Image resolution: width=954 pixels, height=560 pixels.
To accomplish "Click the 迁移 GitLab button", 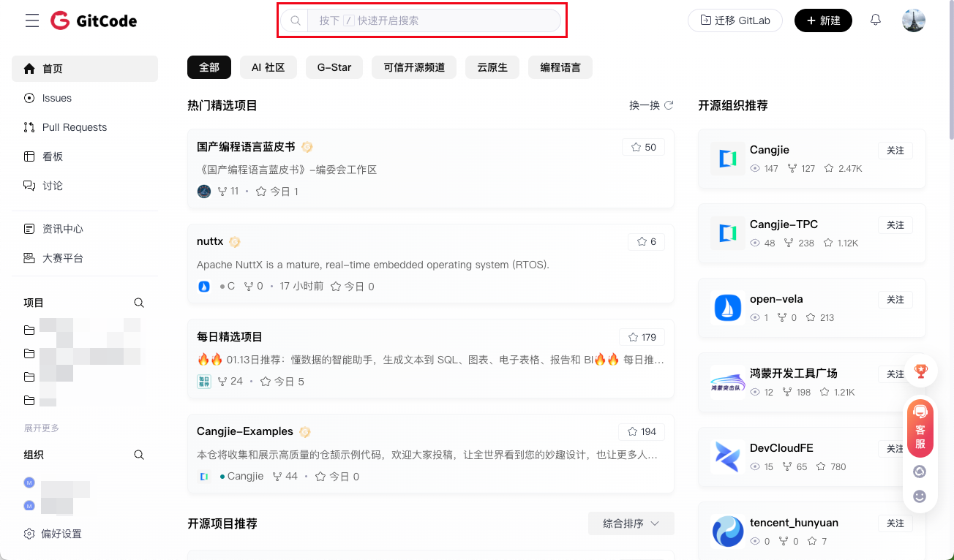I will pos(735,20).
